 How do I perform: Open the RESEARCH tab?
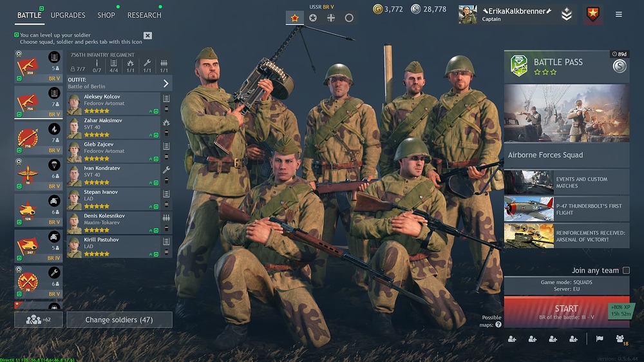coord(144,15)
